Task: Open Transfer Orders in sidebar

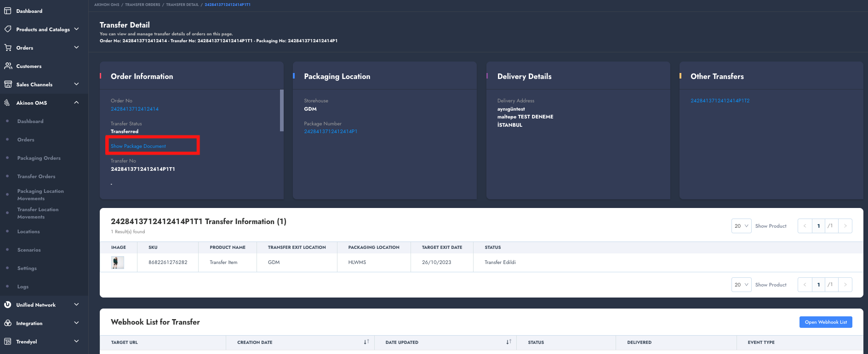Action: pyautogui.click(x=36, y=176)
